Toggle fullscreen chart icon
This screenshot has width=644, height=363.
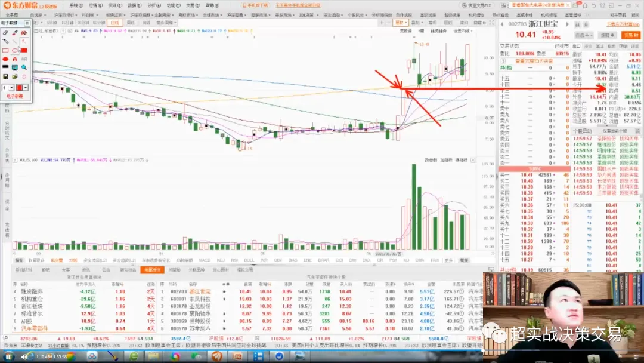click(x=491, y=23)
